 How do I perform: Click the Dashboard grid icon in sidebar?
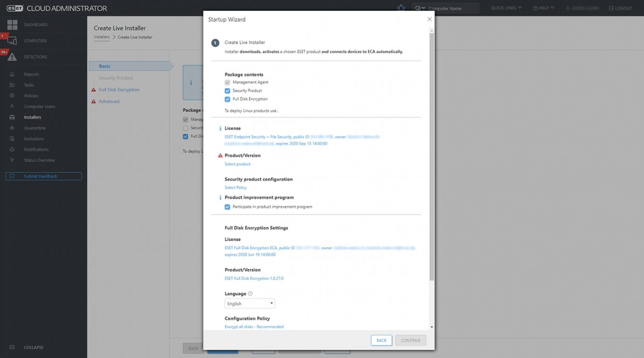(x=12, y=25)
